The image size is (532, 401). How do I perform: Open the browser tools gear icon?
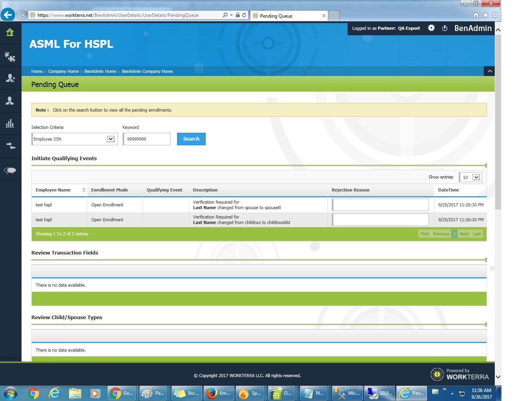pos(495,15)
